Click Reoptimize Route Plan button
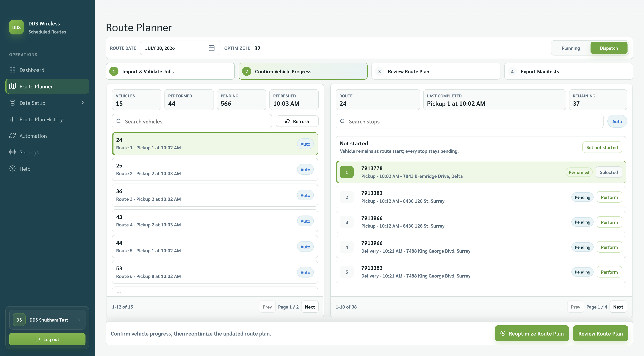This screenshot has height=356, width=644. click(x=532, y=333)
